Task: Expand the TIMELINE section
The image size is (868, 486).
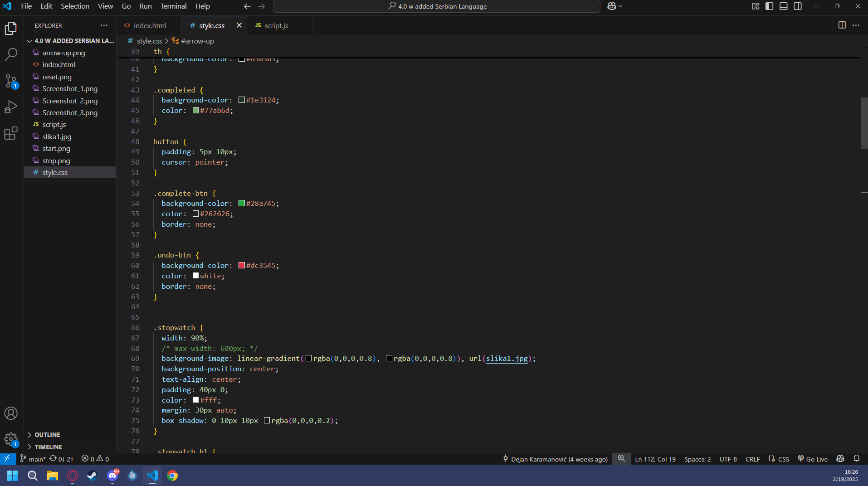Action: click(x=70, y=447)
